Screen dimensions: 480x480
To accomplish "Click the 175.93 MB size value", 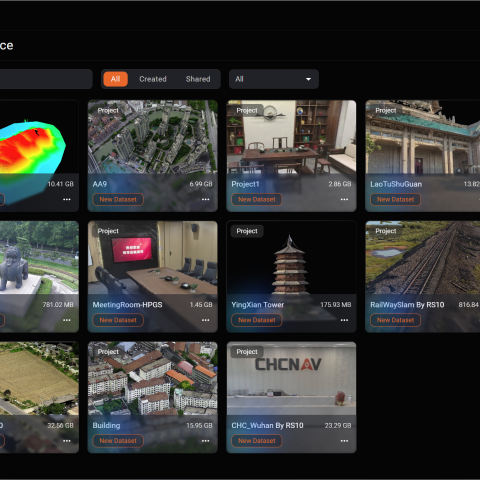I will 336,305.
